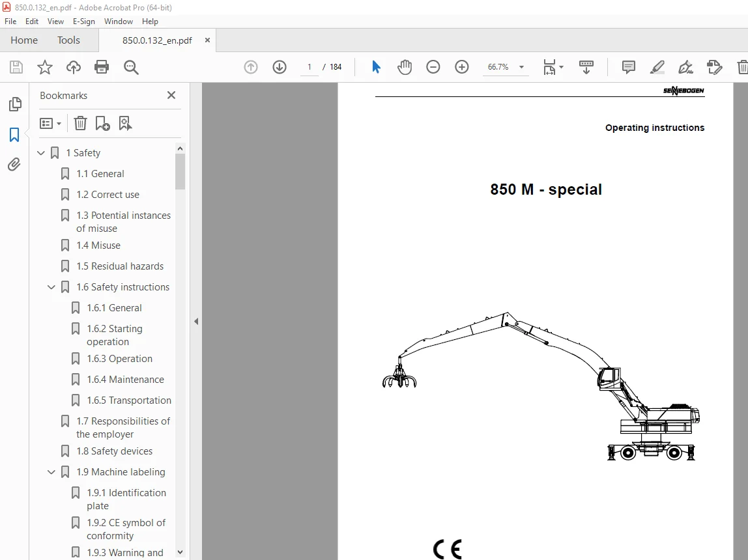The width and height of the screenshot is (748, 560).
Task: Go to previous page arrow
Action: pos(251,67)
